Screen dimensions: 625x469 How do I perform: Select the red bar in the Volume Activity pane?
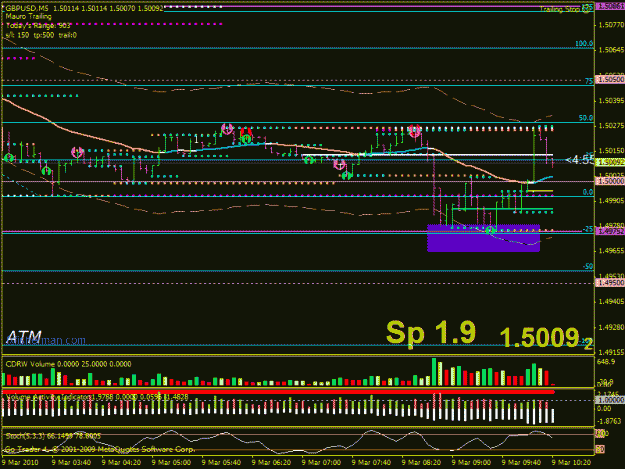278,392
